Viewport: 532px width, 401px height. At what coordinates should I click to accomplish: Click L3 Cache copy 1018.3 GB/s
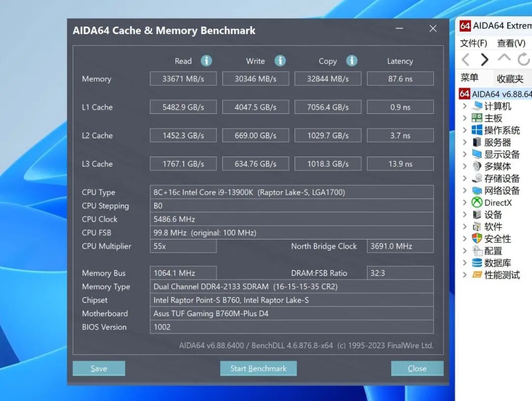tap(328, 164)
